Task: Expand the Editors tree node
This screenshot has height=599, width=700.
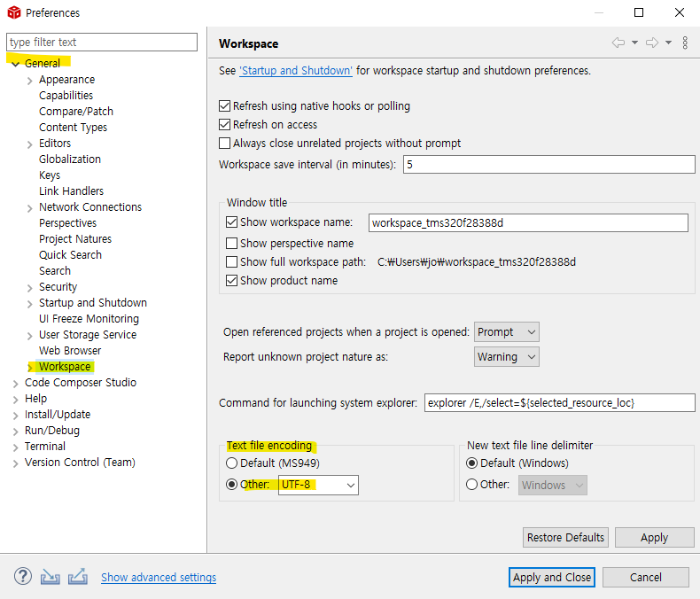Action: (x=30, y=144)
